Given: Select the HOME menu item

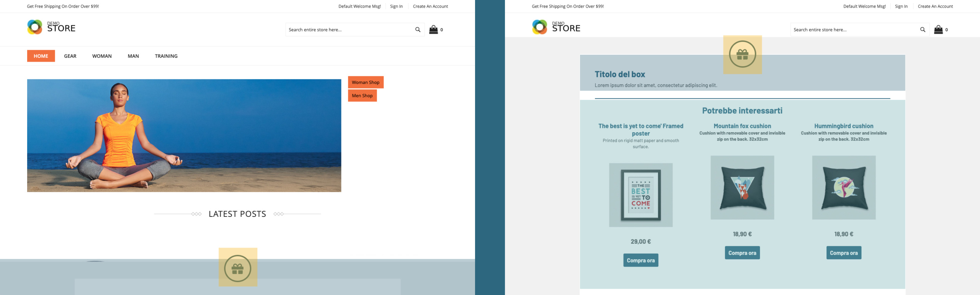Looking at the screenshot, I should click(41, 56).
